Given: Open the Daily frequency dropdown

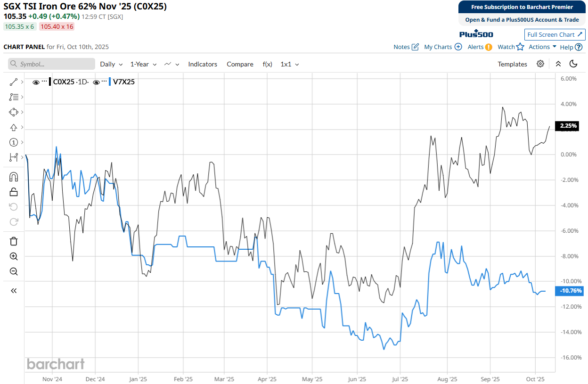Looking at the screenshot, I should pos(111,64).
